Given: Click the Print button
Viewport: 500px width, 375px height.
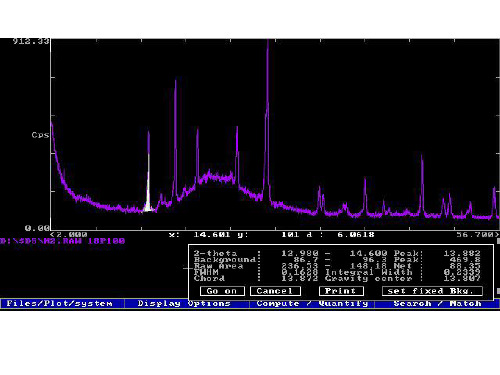Looking at the screenshot, I should click(341, 291).
